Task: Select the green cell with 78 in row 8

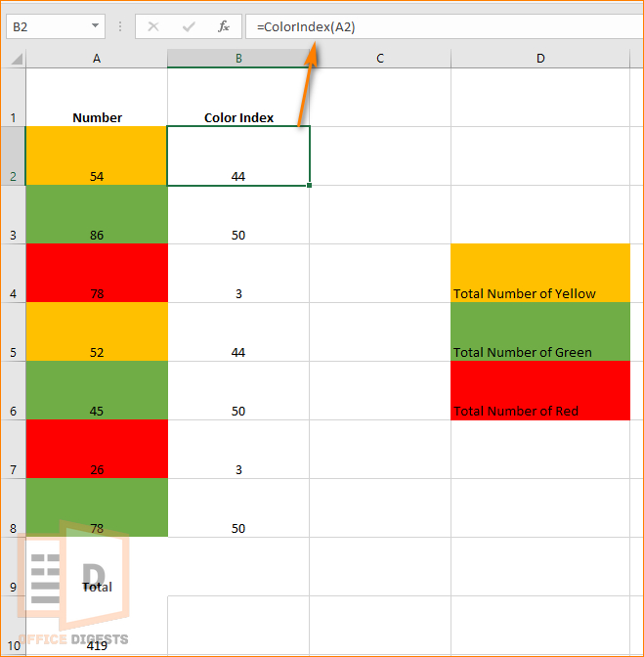Action: [x=97, y=507]
